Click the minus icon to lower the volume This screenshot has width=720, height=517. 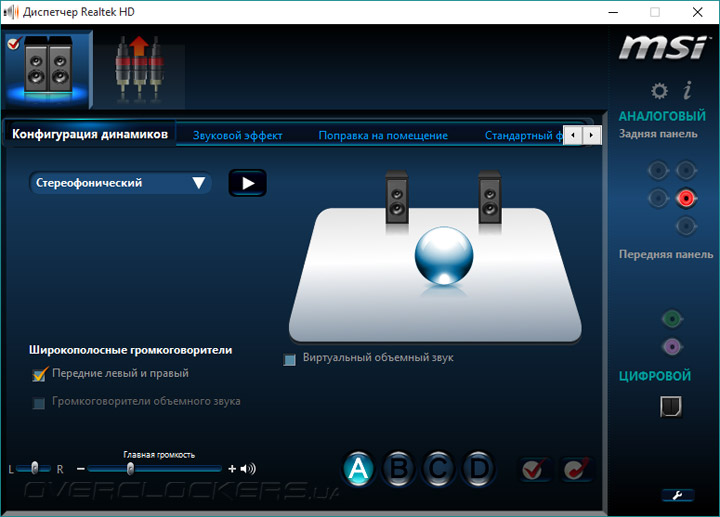click(x=81, y=469)
